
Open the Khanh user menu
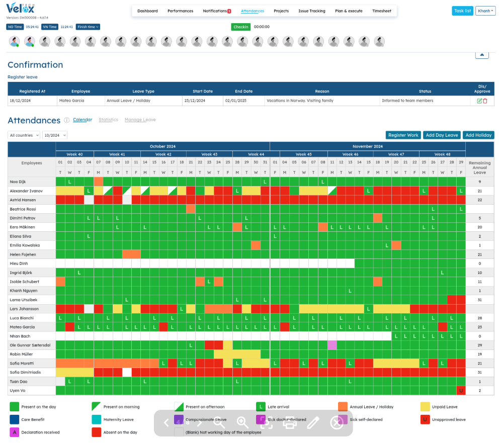pyautogui.click(x=484, y=11)
